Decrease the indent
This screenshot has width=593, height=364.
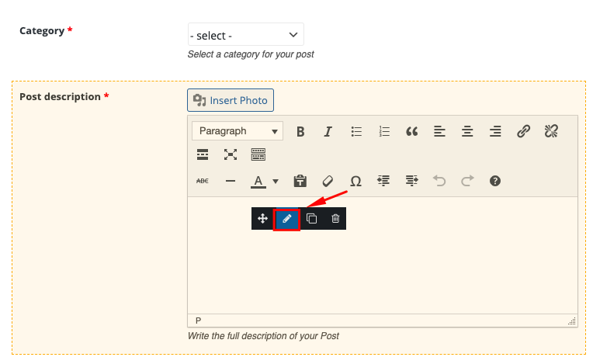(x=383, y=181)
